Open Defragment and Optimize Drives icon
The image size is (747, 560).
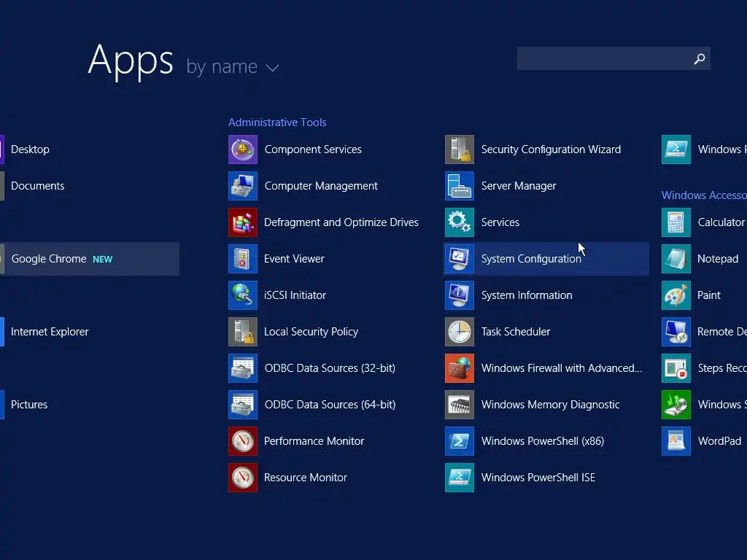[x=243, y=222]
